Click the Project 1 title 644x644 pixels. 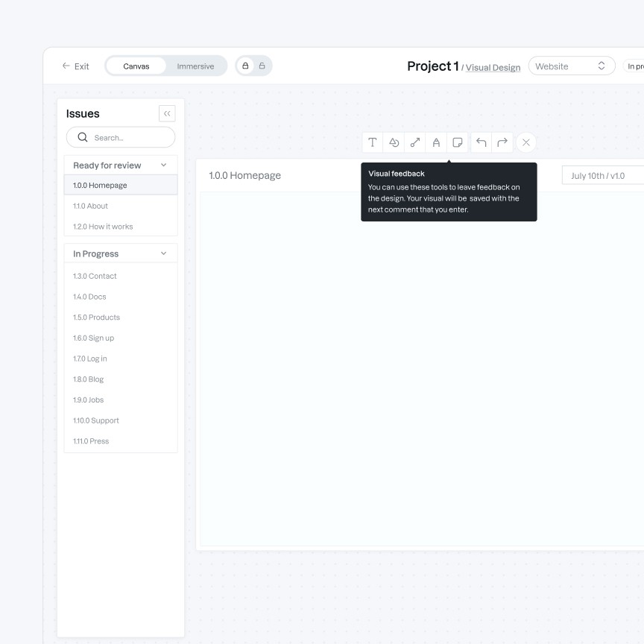[x=433, y=66]
